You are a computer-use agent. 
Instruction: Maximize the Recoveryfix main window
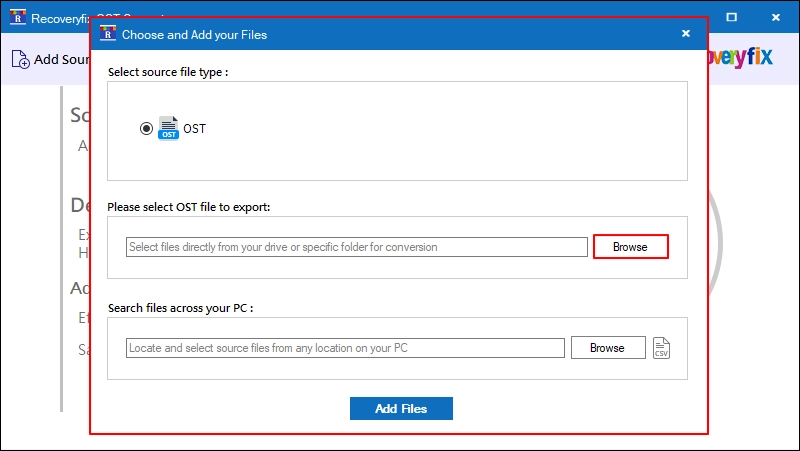pyautogui.click(x=731, y=17)
